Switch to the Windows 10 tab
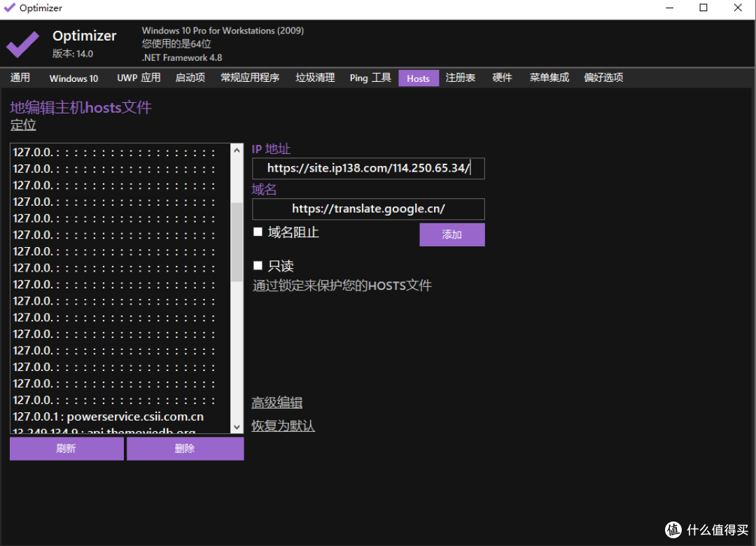The height and width of the screenshot is (546, 756). [x=73, y=78]
